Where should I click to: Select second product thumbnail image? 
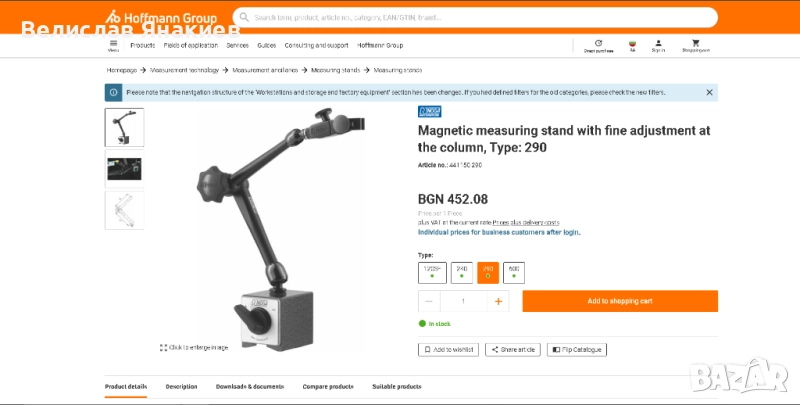coord(124,169)
